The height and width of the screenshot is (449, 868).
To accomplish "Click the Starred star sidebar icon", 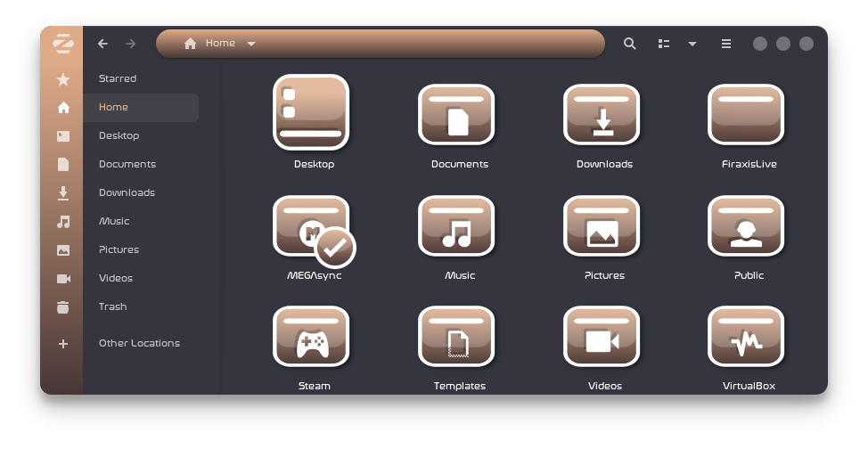I will coord(63,79).
